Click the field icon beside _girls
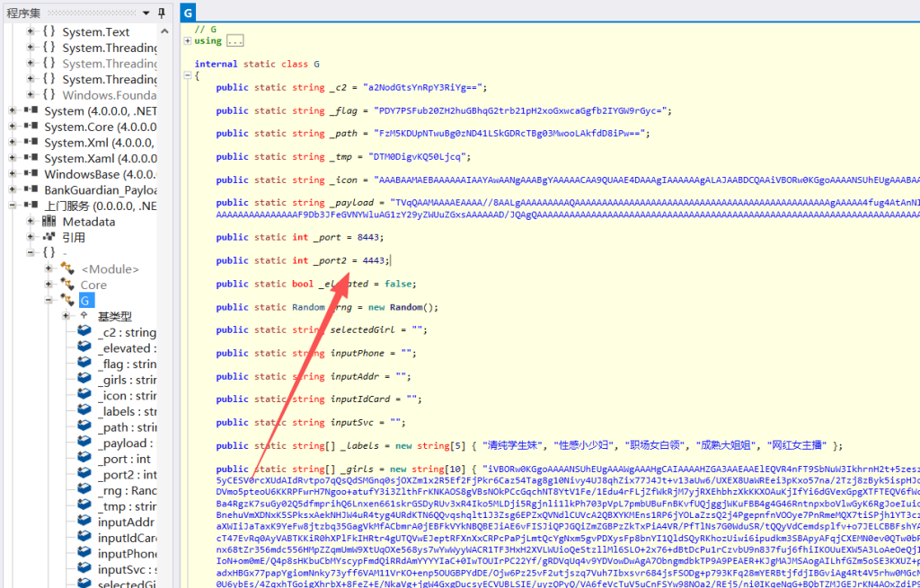920x588 pixels. point(85,380)
